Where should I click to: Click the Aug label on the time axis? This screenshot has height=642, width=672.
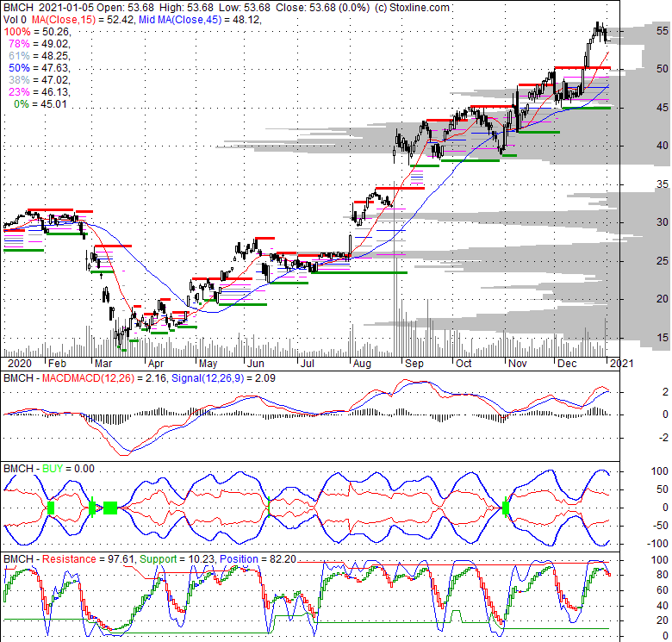(x=362, y=364)
